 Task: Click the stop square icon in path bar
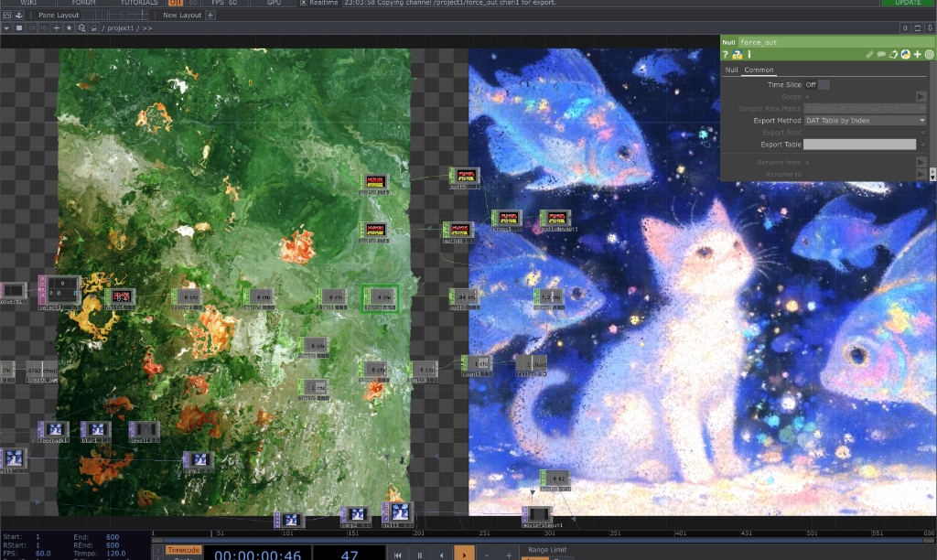tap(19, 28)
